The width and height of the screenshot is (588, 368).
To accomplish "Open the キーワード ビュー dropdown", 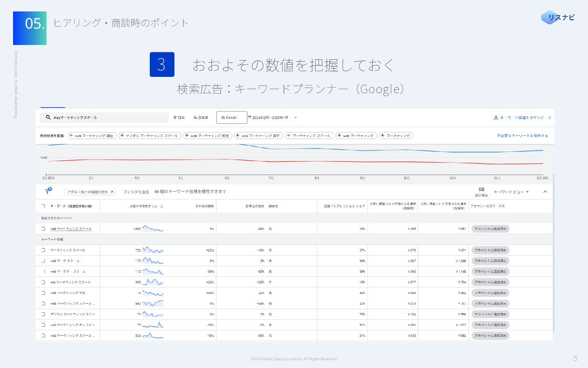I will click(x=511, y=192).
